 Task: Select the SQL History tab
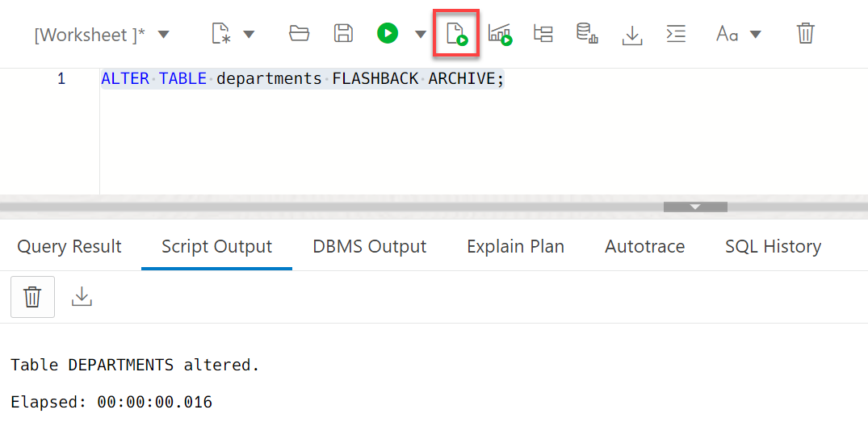tap(773, 246)
